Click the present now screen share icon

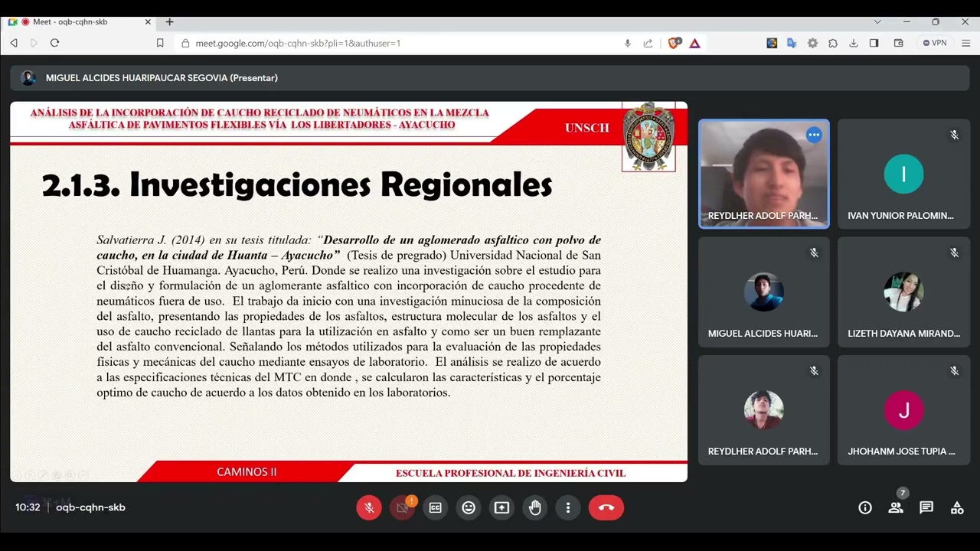click(501, 507)
